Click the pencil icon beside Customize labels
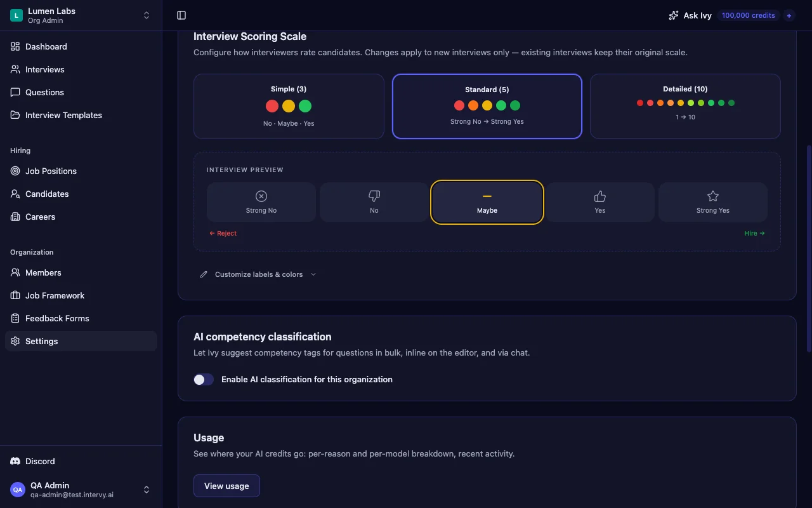 coord(204,274)
